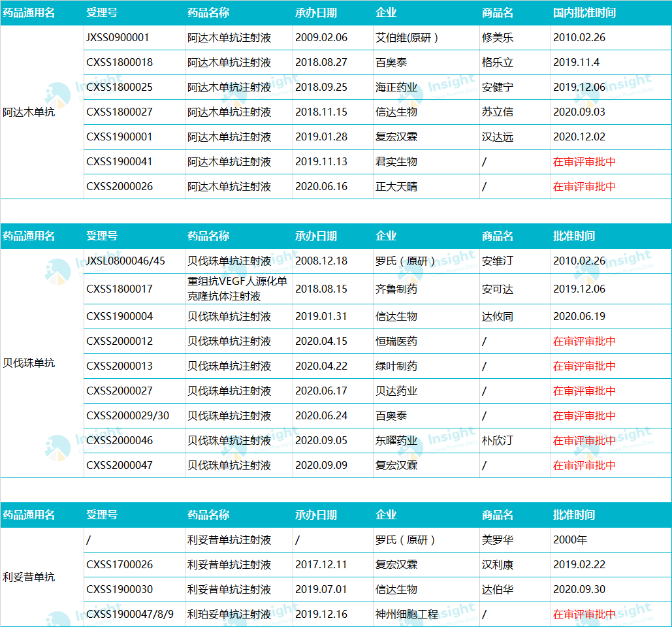The height and width of the screenshot is (627, 672).
Task: Select the date 2019.11.13
Action: pos(321,162)
